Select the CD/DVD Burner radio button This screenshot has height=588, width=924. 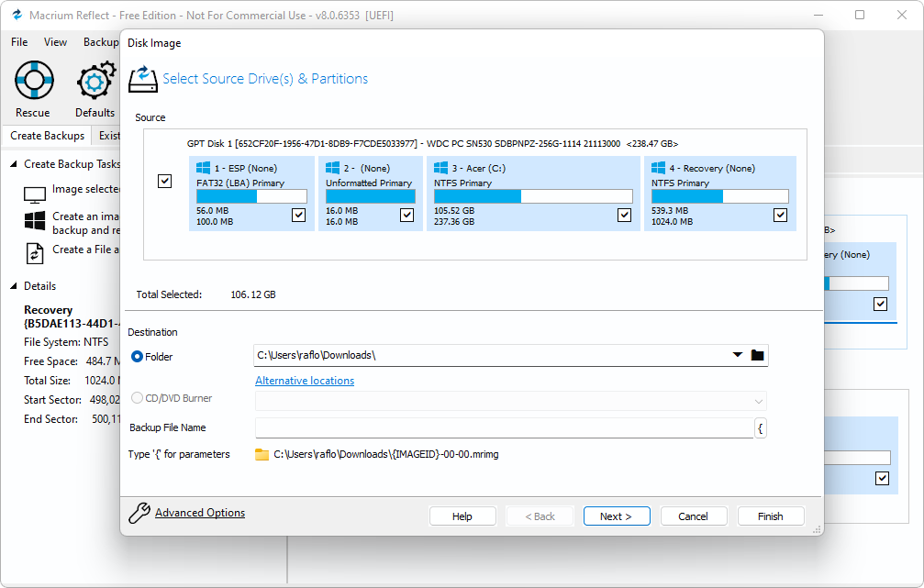(x=137, y=397)
